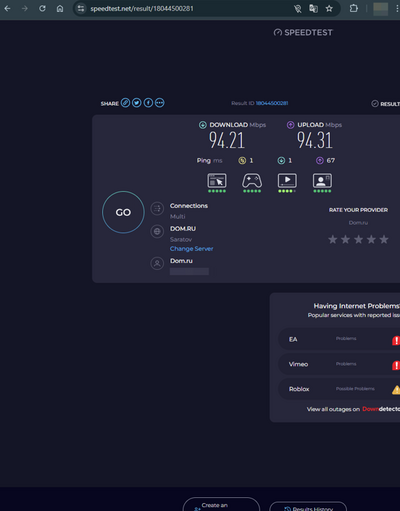This screenshot has width=400, height=511.
Task: Click the web browsing performance icon
Action: tap(217, 181)
